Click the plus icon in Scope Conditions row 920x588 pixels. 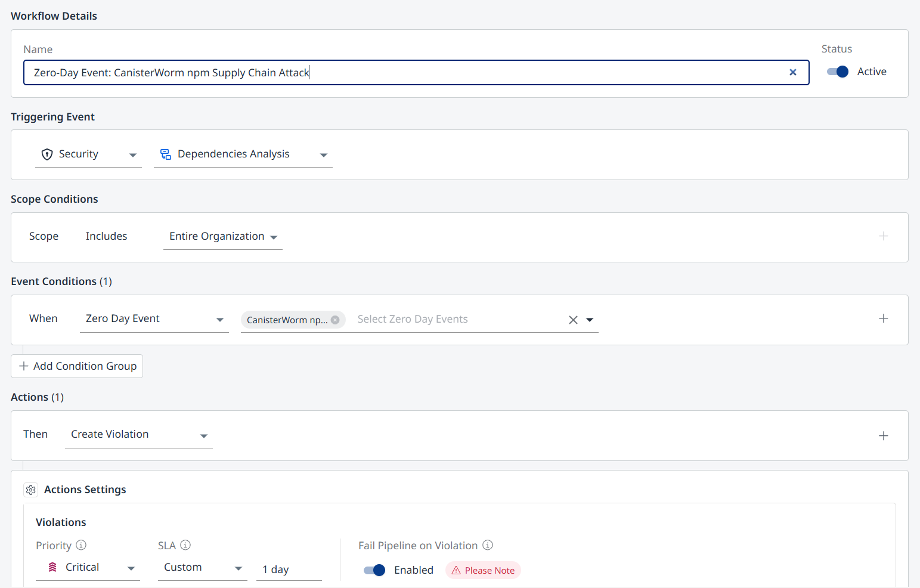[883, 236]
